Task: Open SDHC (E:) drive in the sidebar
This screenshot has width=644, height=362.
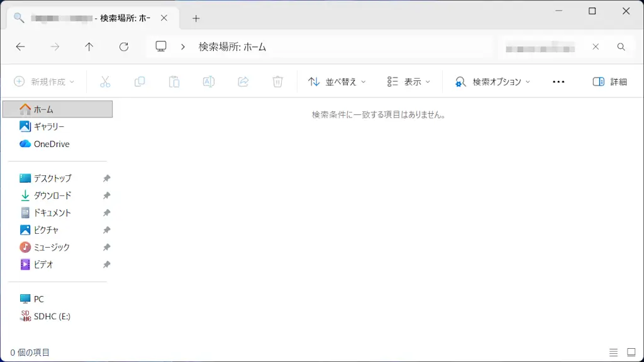Action: pyautogui.click(x=53, y=316)
